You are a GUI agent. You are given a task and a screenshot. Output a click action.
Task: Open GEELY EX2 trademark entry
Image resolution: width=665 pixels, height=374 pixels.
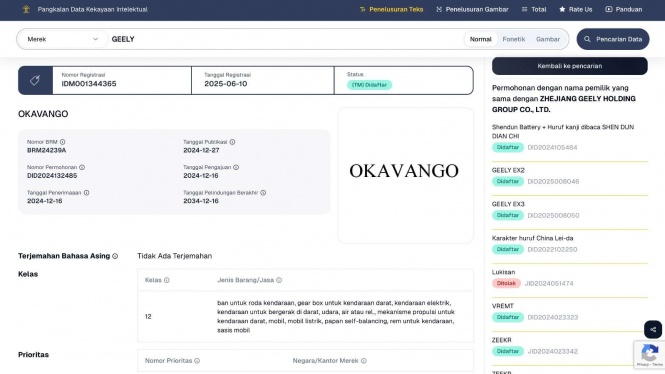(x=508, y=170)
